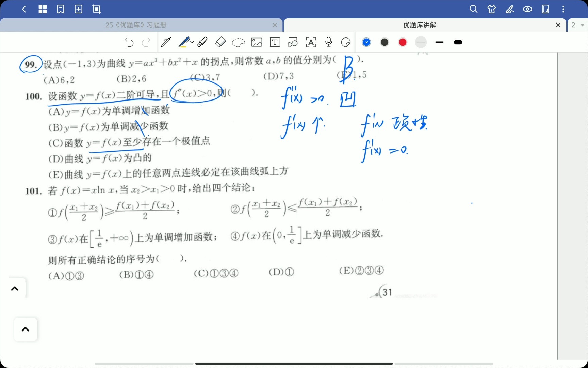
Task: Select the crop page tool
Action: tap(97, 9)
